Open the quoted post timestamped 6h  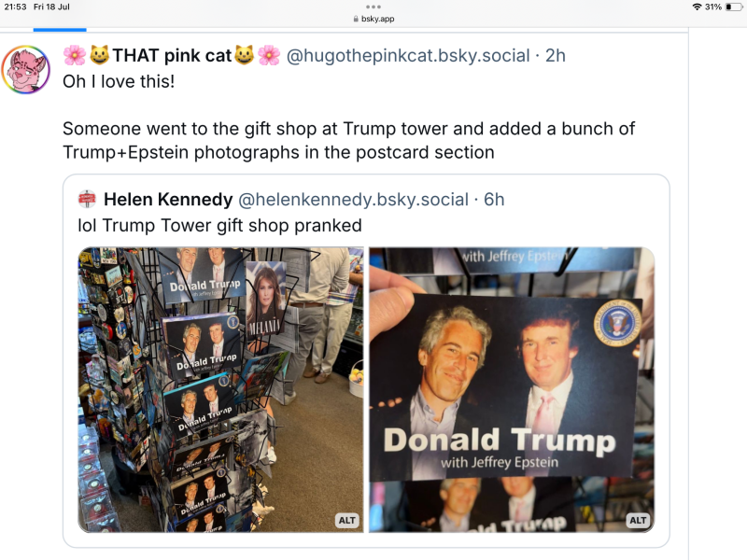[493, 199]
